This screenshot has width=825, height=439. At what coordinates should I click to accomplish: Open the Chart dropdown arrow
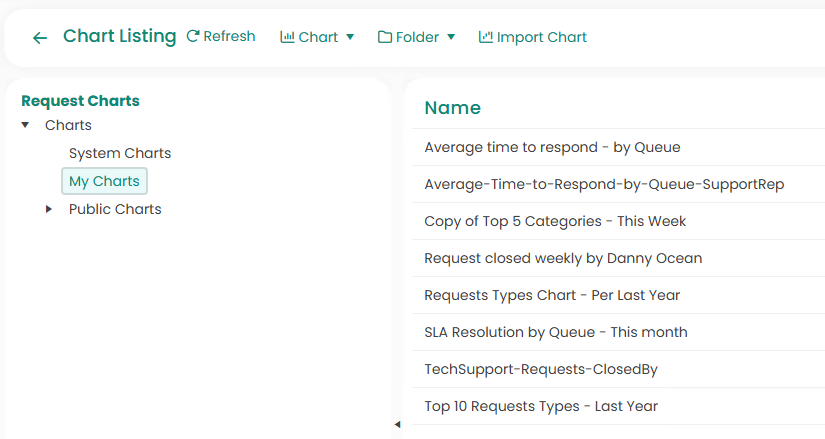[350, 37]
